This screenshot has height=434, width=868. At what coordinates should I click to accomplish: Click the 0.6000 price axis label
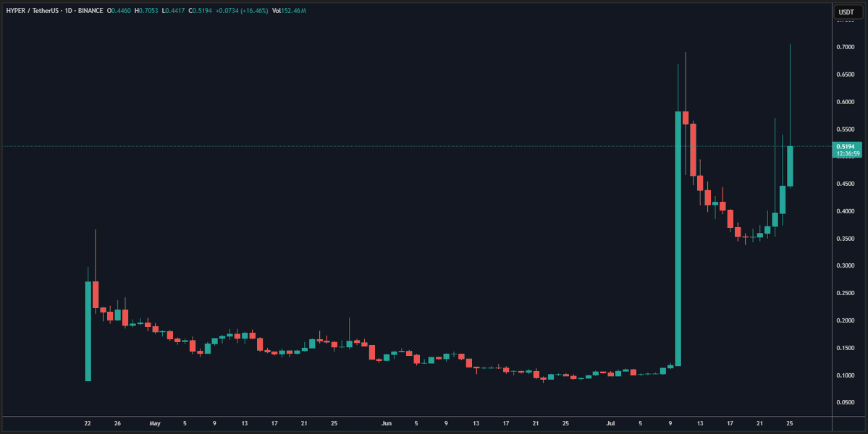[x=846, y=102]
